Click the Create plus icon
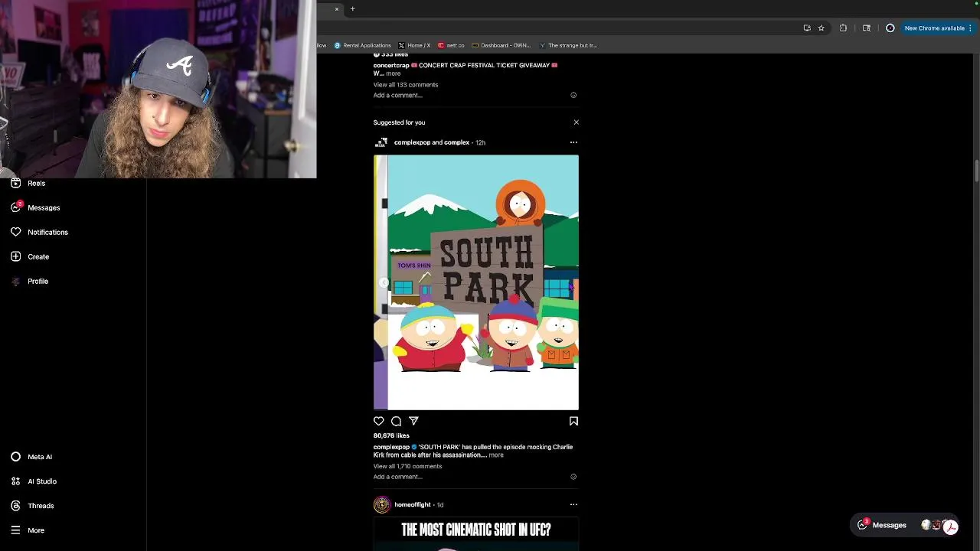Viewport: 980px width, 551px height. (x=16, y=256)
